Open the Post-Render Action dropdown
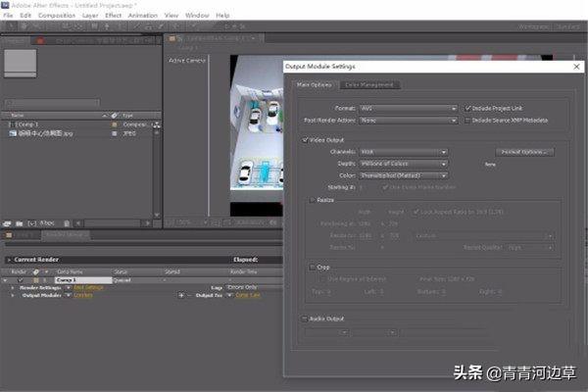The width and height of the screenshot is (588, 392). click(x=408, y=121)
